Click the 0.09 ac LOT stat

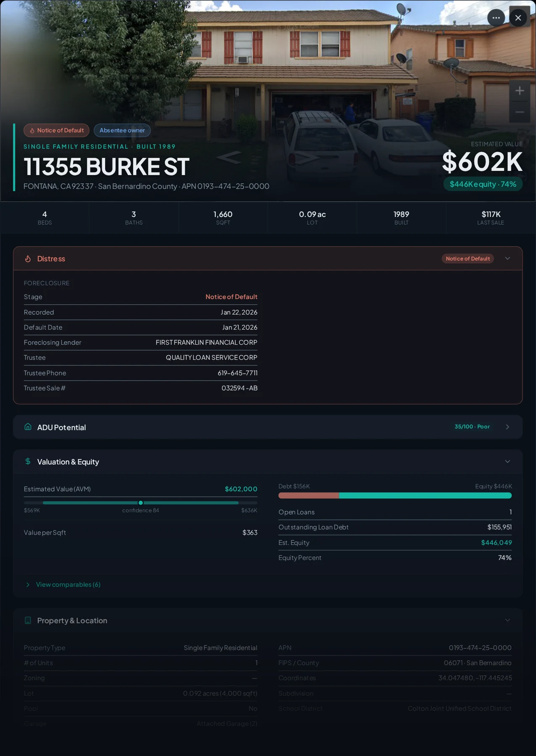click(x=312, y=218)
